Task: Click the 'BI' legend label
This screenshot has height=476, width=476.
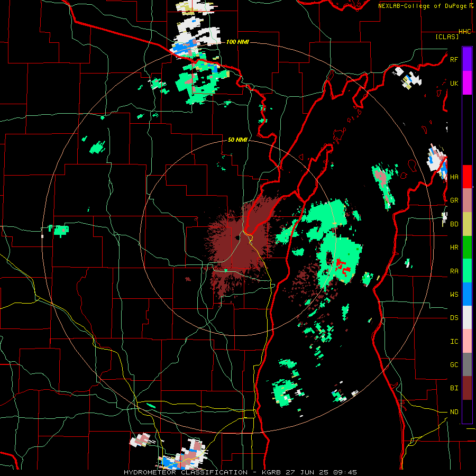Action: click(x=454, y=388)
